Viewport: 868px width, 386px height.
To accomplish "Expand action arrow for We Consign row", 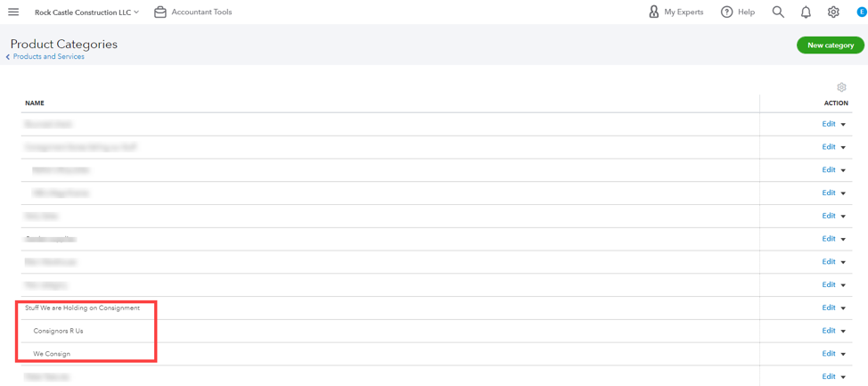I will 843,355.
